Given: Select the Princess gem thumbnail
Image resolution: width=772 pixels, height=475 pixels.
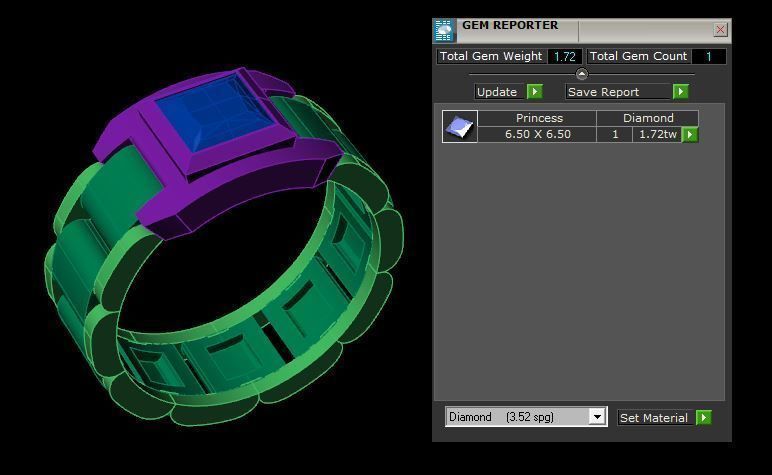Looking at the screenshot, I should [460, 127].
